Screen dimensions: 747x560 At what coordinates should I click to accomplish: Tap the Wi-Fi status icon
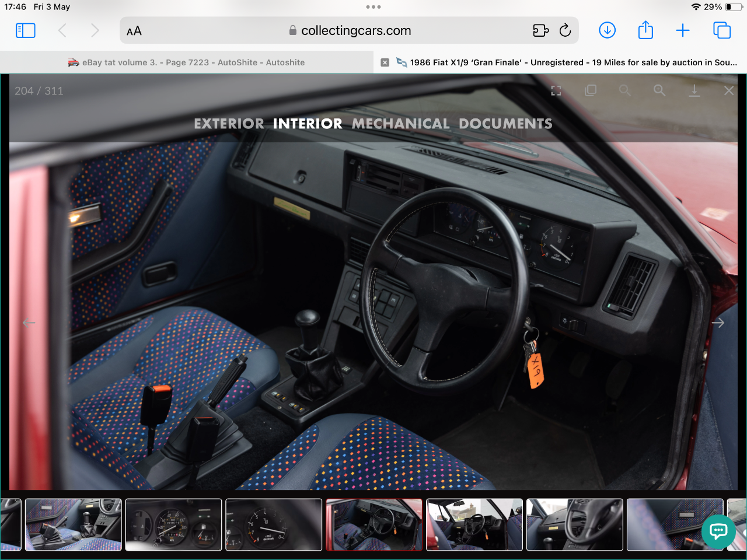(x=696, y=7)
